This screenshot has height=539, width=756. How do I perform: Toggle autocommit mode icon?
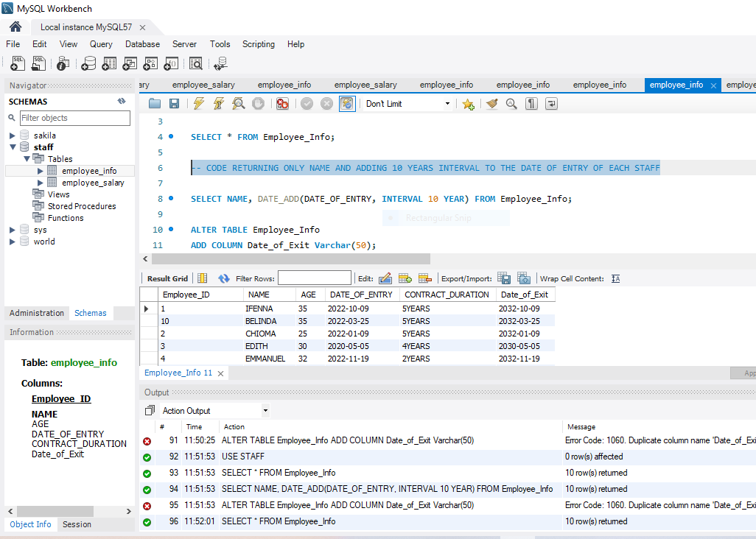pos(347,104)
